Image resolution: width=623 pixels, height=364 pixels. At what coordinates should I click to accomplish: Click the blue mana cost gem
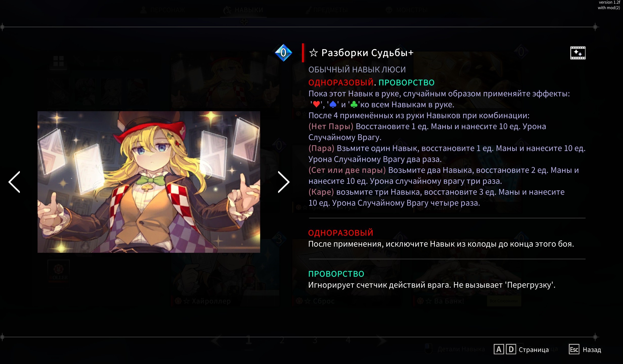coord(283,53)
